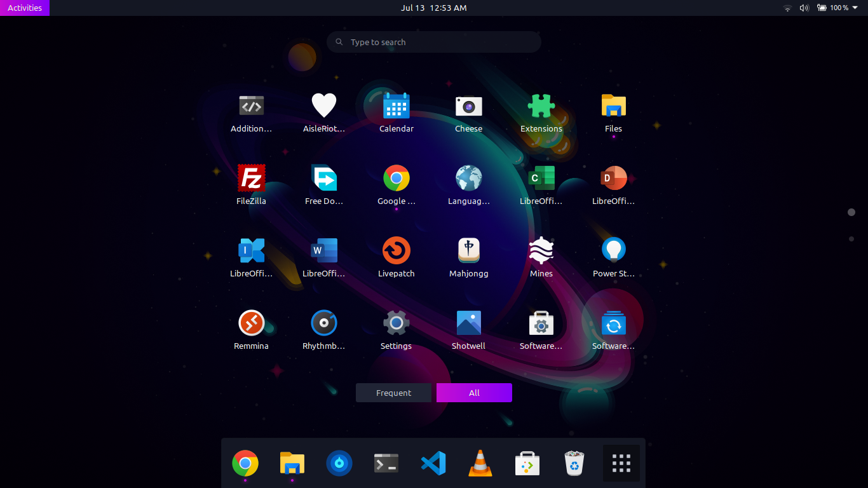The width and height of the screenshot is (868, 488).
Task: Click the Wi-Fi status icon
Action: 788,8
